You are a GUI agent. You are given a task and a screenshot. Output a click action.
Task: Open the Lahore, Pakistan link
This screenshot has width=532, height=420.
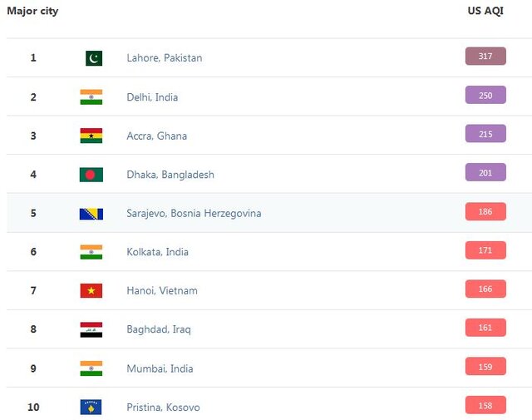tap(164, 58)
